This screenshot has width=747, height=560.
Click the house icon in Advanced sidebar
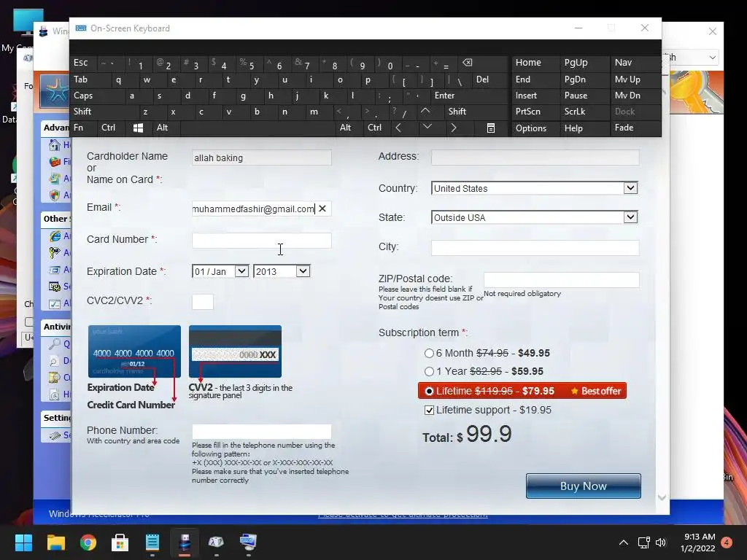tap(55, 145)
